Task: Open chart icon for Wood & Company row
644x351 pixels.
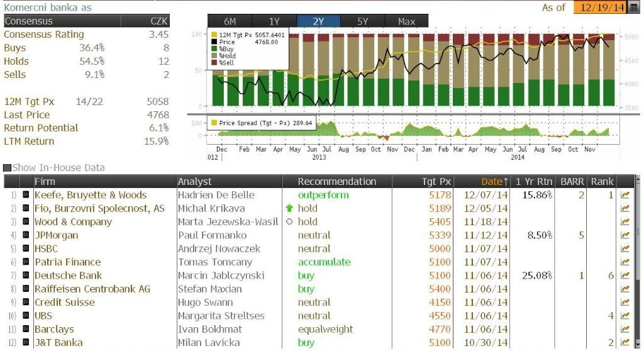Action: (625, 222)
